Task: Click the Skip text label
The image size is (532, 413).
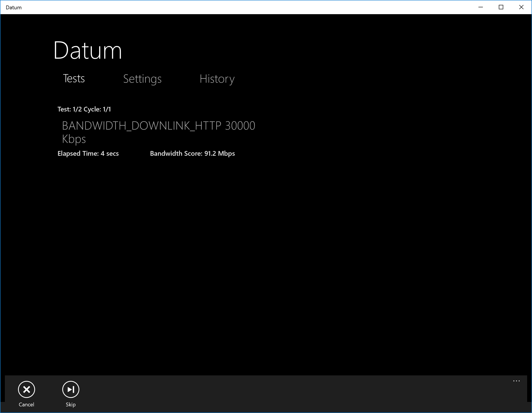Action: tap(71, 404)
